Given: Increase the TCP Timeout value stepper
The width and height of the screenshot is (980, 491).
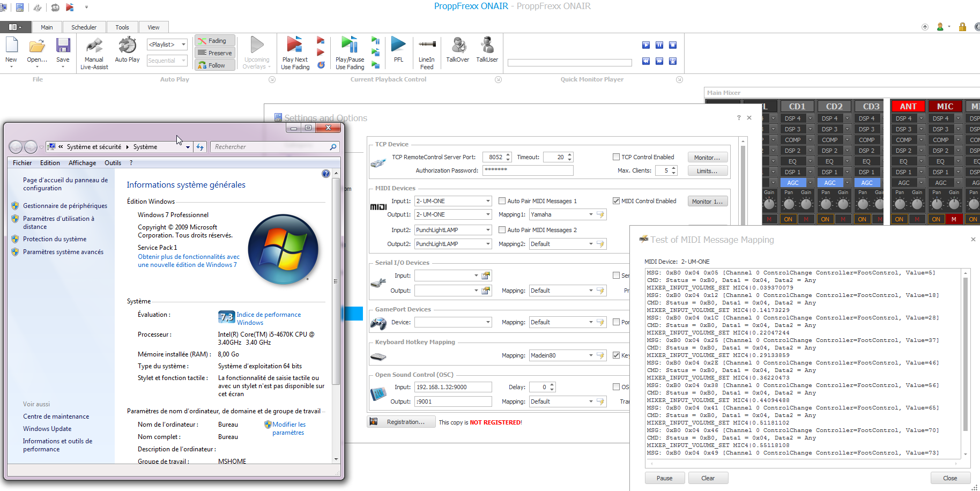Looking at the screenshot, I should (570, 154).
